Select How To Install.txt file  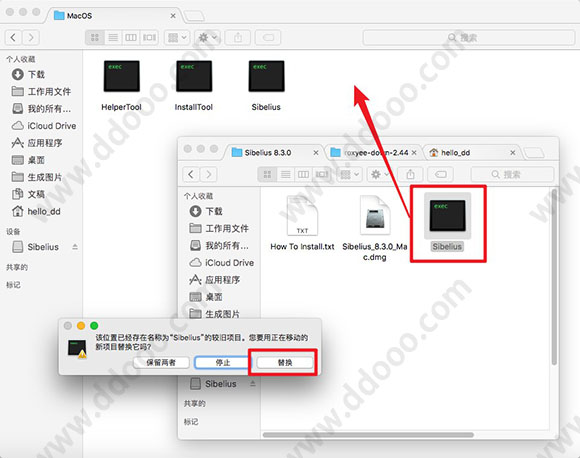302,223
